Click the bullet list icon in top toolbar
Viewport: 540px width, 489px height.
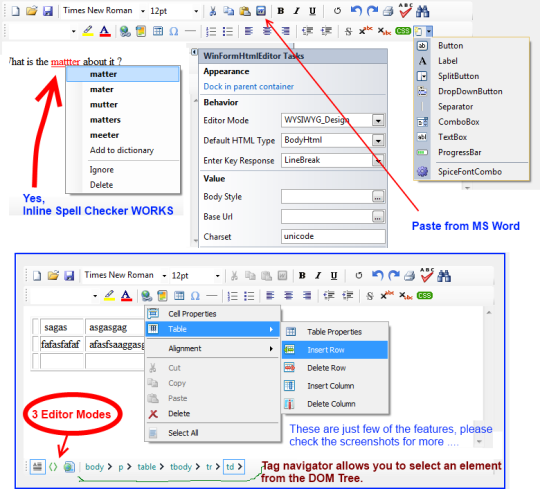coord(228,31)
